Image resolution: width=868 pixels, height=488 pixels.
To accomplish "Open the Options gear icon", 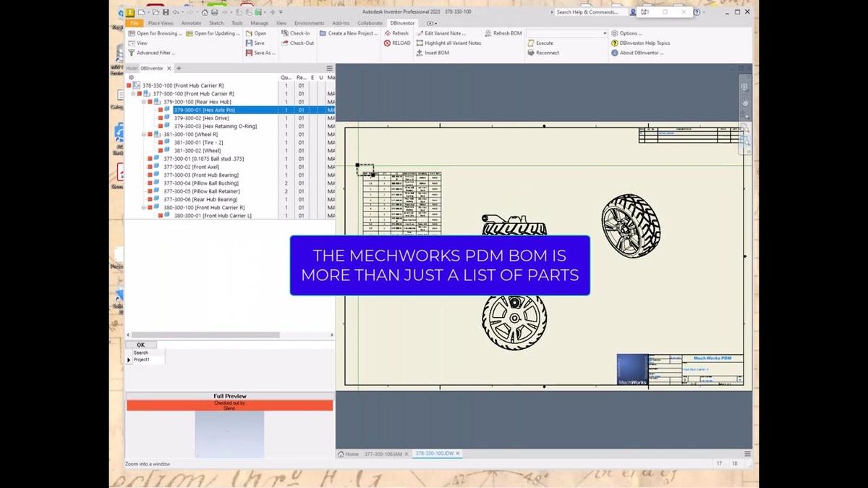I will pos(614,33).
